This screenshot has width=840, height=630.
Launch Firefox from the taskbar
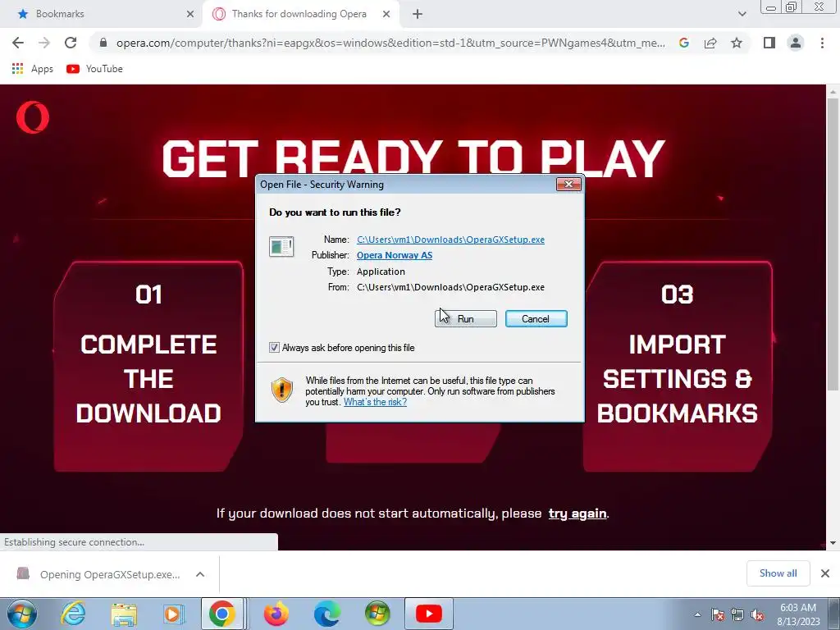click(276, 614)
